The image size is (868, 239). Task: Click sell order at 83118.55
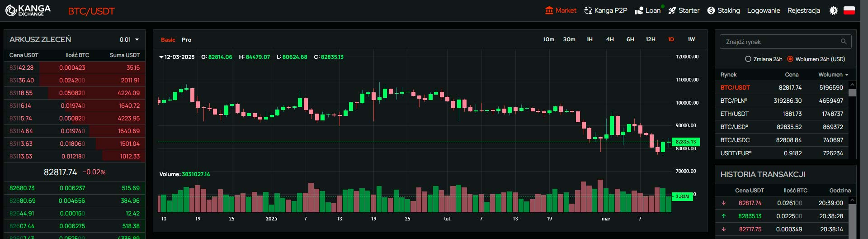coord(75,93)
